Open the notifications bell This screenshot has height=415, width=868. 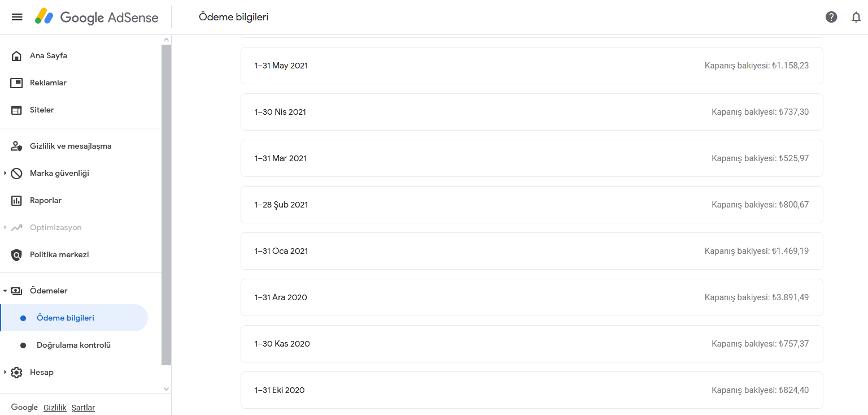pos(856,17)
